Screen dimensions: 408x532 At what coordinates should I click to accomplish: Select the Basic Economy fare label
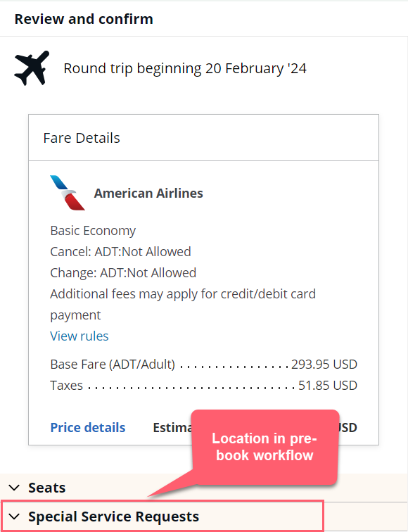point(93,231)
